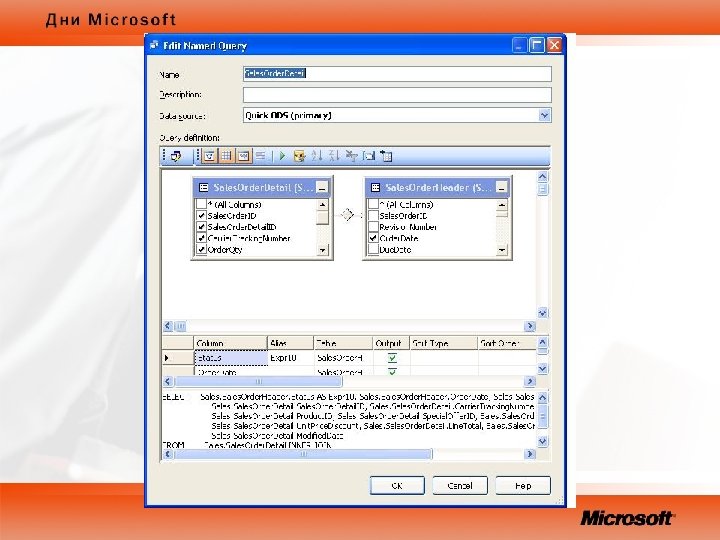Switch to the generic query designer icon

tap(176, 156)
